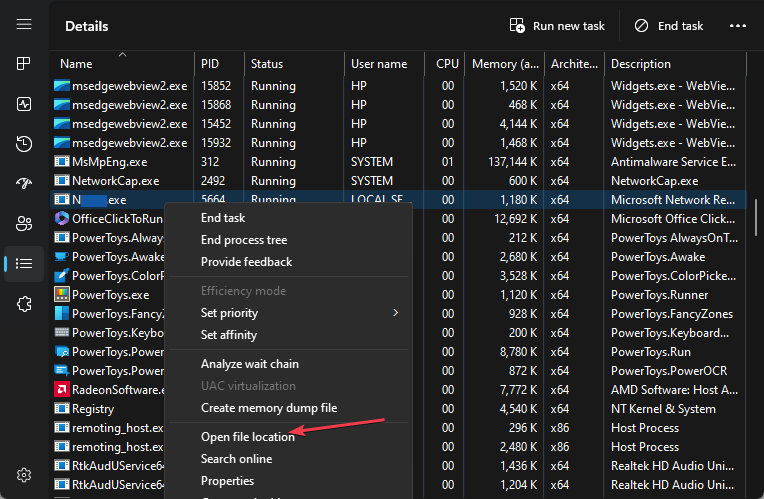The image size is (764, 499).
Task: Open the Performance page icon
Action: [24, 104]
